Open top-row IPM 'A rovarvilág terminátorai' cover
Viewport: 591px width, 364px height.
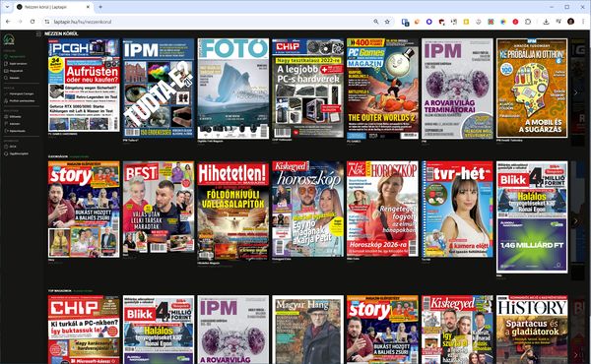457,89
